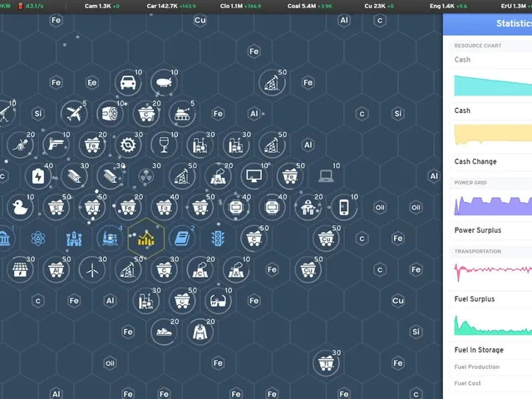
Task: Select the Coal 5.4M resource entry
Action: (x=310, y=6)
